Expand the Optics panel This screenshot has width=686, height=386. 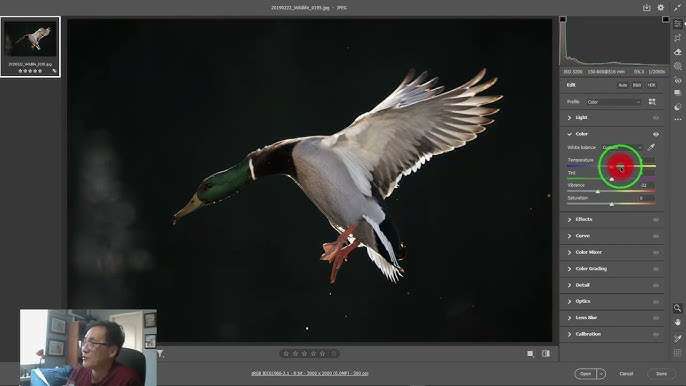[x=569, y=302]
